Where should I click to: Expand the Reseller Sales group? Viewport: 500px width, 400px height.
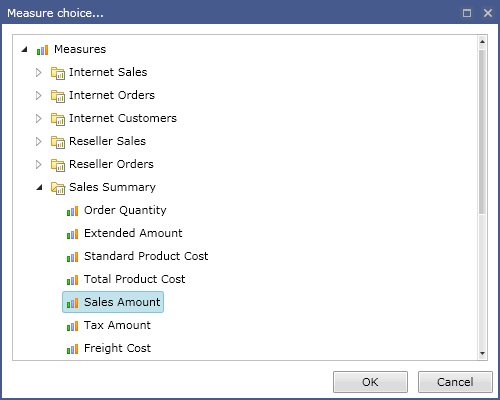pyautogui.click(x=39, y=141)
